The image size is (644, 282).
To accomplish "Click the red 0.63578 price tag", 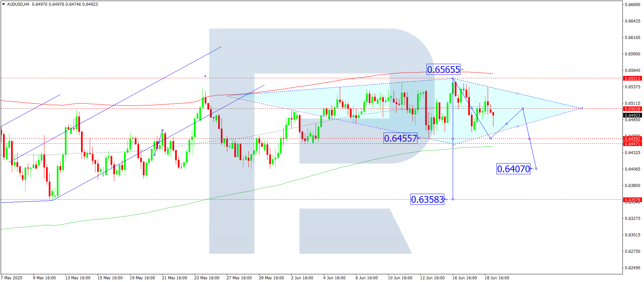I will click(x=633, y=200).
